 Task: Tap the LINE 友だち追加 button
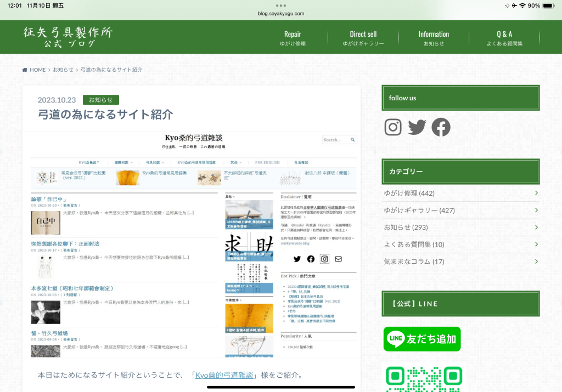pos(421,339)
